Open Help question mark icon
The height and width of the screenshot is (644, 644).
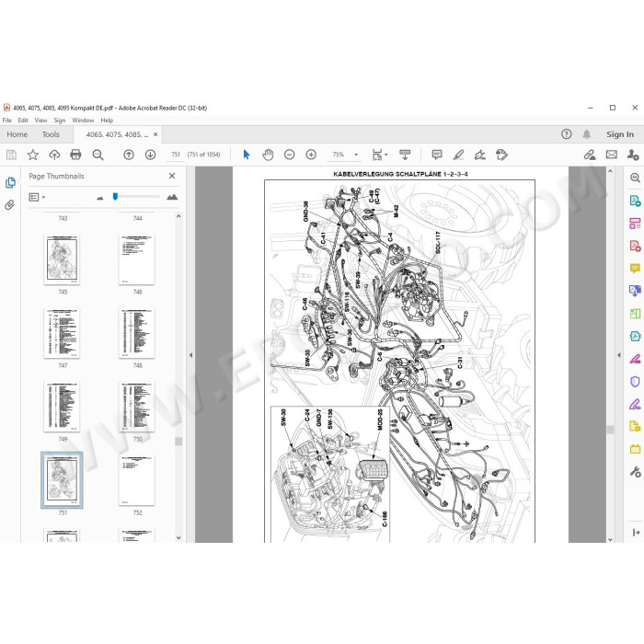[x=567, y=134]
